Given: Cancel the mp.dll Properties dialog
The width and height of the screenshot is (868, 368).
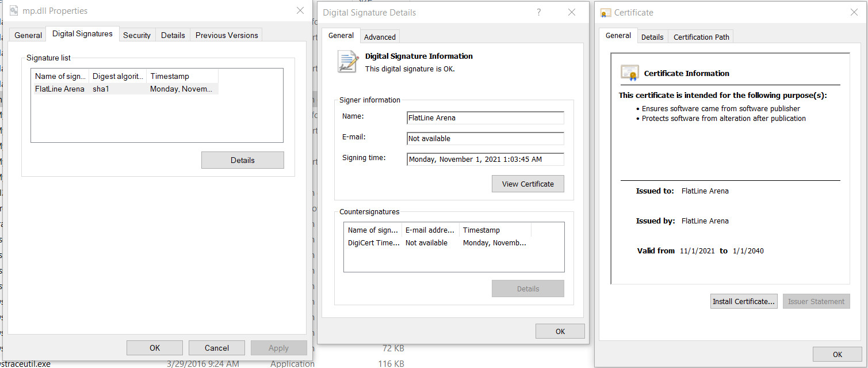Looking at the screenshot, I should tap(216, 348).
